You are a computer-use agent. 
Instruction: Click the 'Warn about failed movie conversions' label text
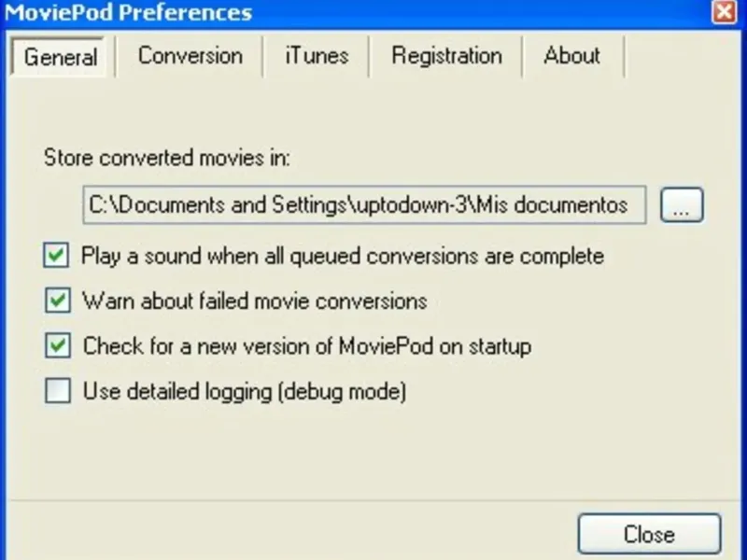point(254,301)
